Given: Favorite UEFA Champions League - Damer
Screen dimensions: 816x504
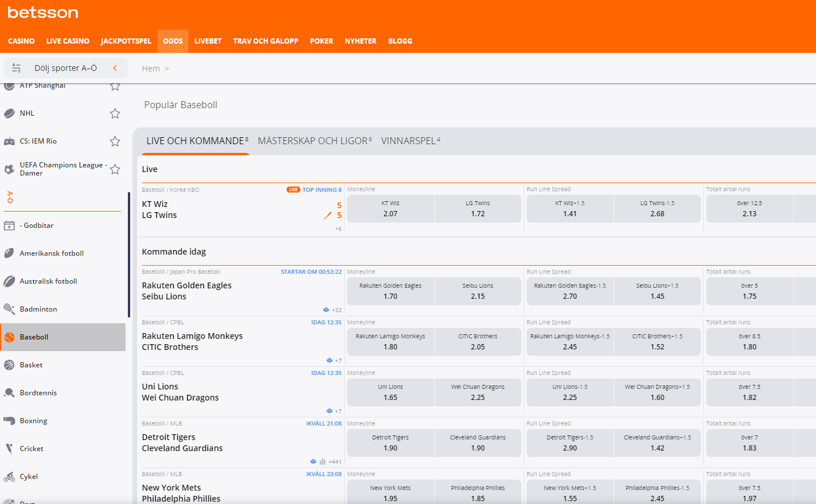Looking at the screenshot, I should coord(114,169).
